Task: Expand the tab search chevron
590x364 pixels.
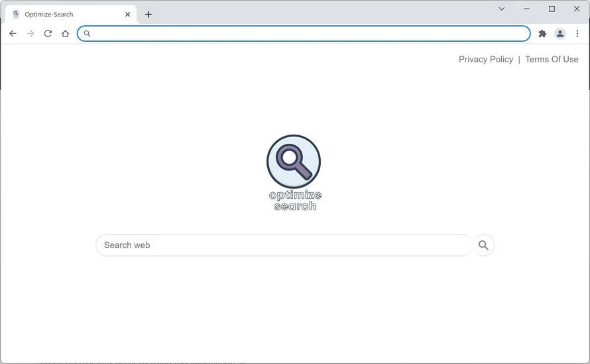Action: click(502, 9)
